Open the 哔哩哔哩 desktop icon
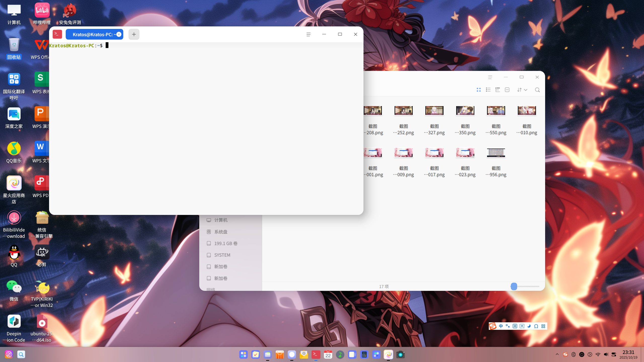This screenshot has width=644, height=362. click(x=42, y=14)
